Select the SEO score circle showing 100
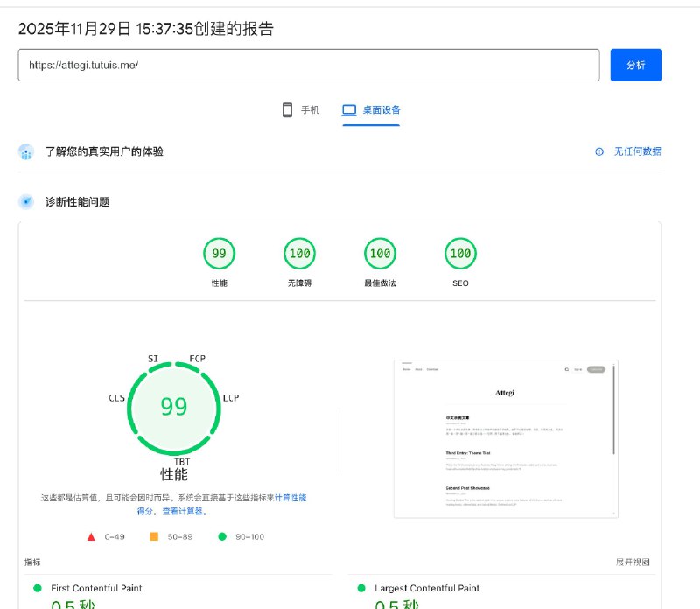The height and width of the screenshot is (609, 700). [459, 254]
